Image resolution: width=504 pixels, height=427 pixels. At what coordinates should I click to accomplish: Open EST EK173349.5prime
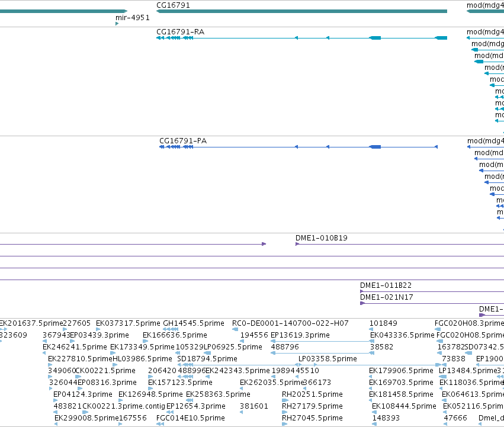142,347
